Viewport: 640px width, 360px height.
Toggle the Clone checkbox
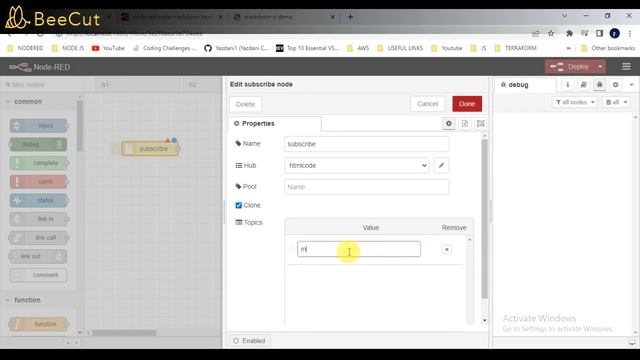pos(238,205)
